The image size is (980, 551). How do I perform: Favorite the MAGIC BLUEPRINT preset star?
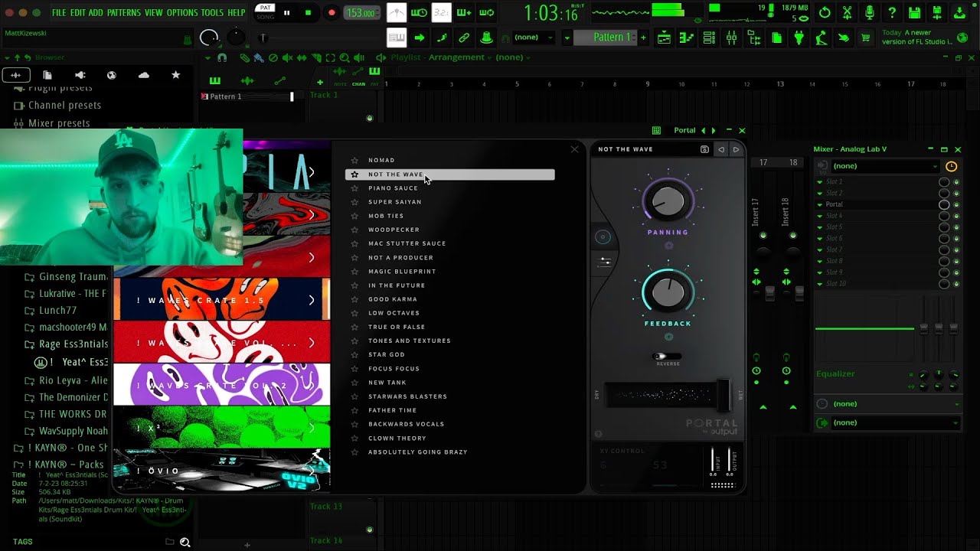[354, 272]
